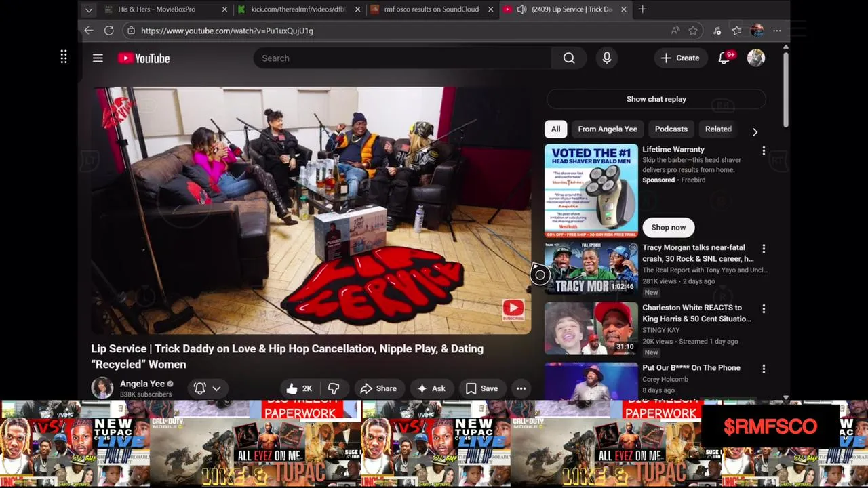868x488 pixels.
Task: Open Charleston White REACTS thumbnail
Action: pos(591,328)
